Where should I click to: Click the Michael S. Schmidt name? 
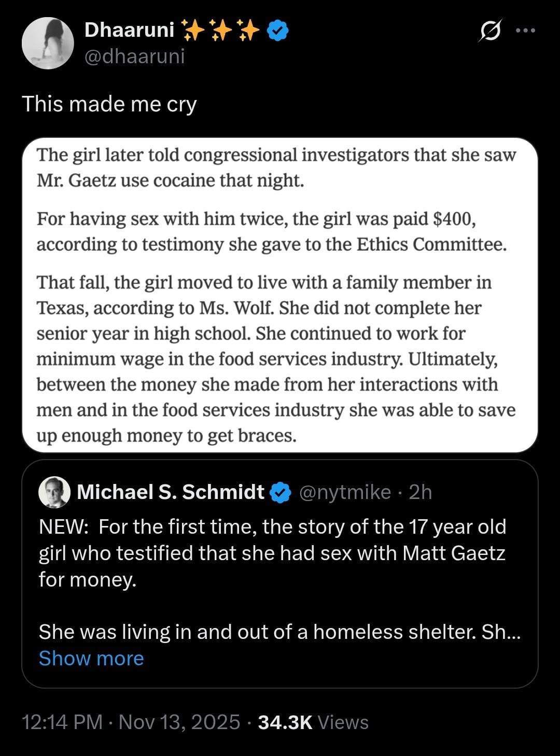[171, 492]
